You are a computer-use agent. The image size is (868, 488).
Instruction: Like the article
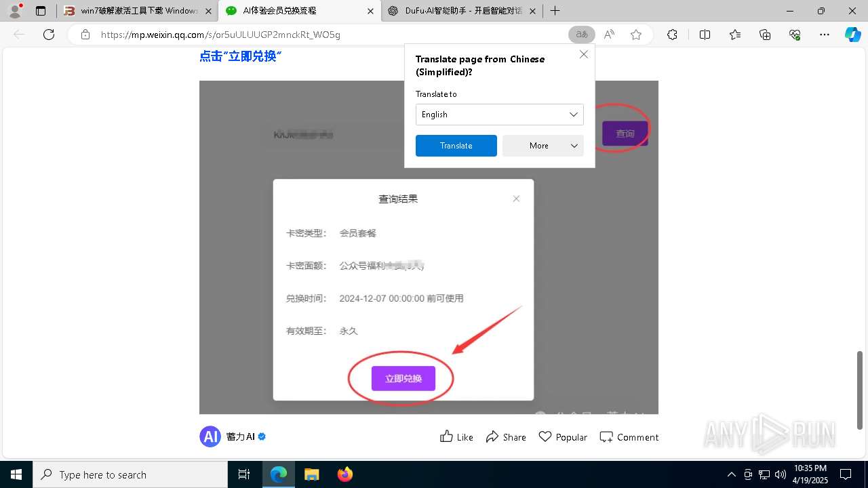coord(456,436)
